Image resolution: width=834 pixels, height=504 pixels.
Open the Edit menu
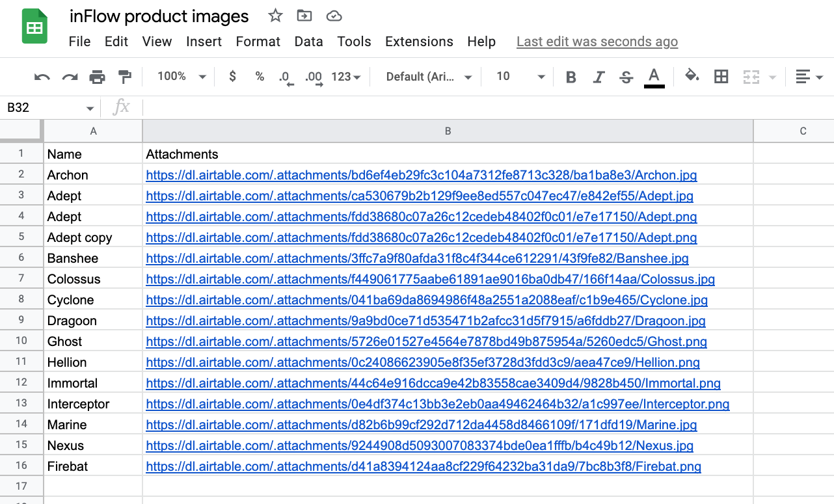(x=116, y=42)
